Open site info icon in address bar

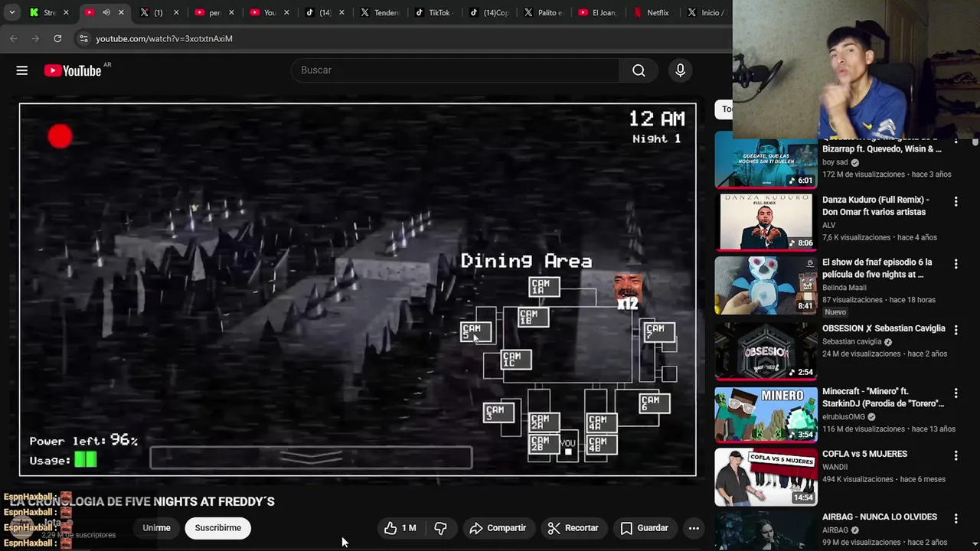click(x=83, y=38)
